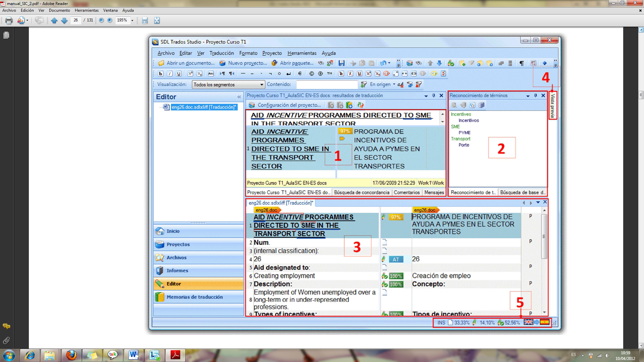This screenshot has width=644, height=362.
Task: Go to previous page with blue up arrow
Action: 54,20
